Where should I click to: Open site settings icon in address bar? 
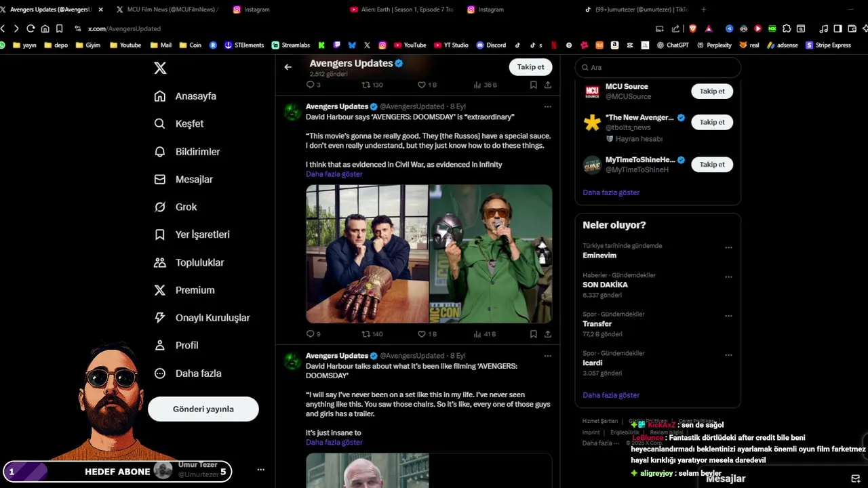point(78,28)
